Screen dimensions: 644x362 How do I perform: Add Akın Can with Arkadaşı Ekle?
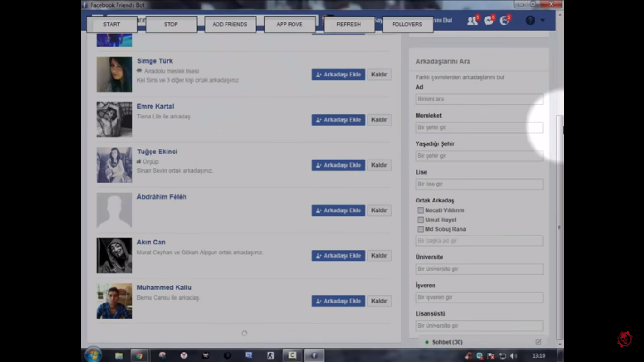point(338,256)
